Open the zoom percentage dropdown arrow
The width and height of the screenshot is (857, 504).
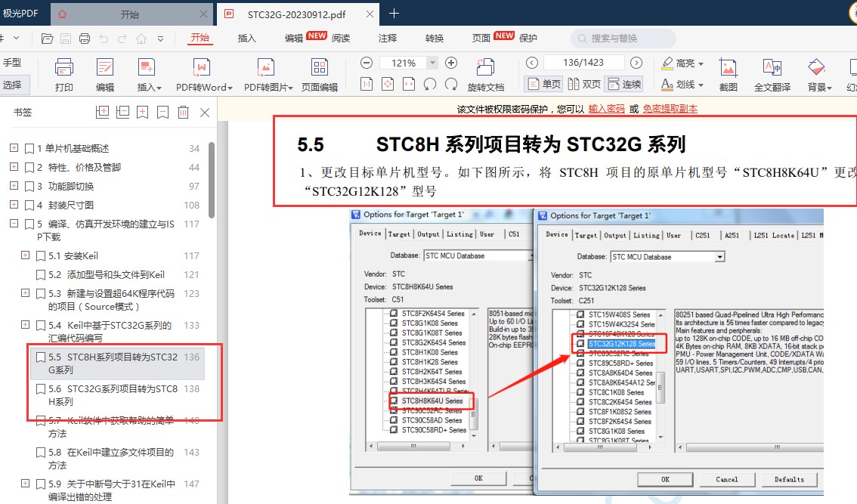pos(432,63)
